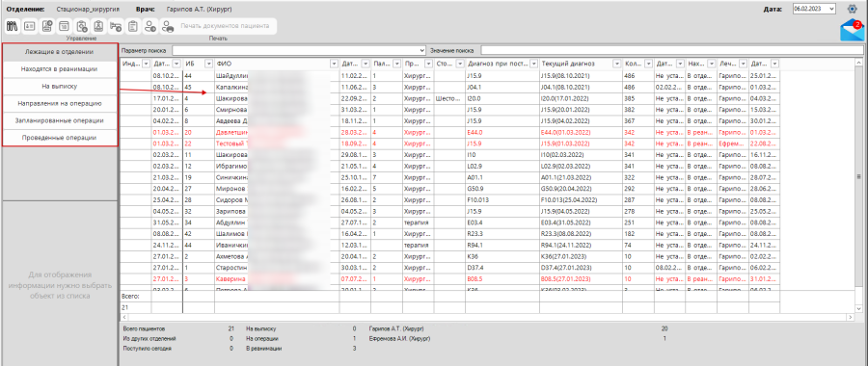Click the patient print icon
This screenshot has height=366, width=868.
coord(168,25)
